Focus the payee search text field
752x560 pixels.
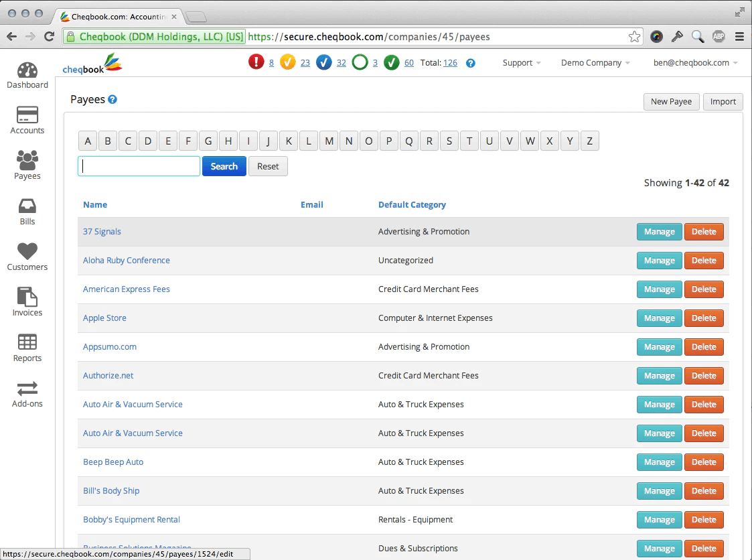[139, 166]
